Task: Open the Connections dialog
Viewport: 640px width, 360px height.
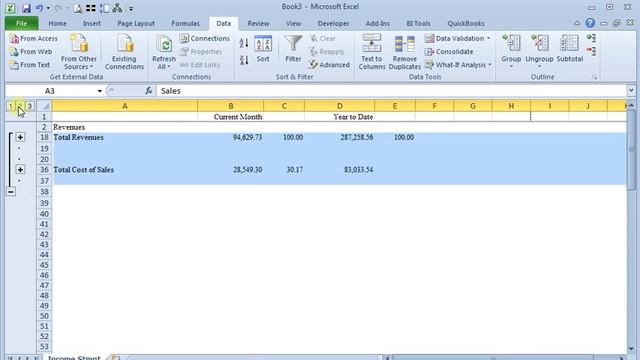Action: (205, 38)
